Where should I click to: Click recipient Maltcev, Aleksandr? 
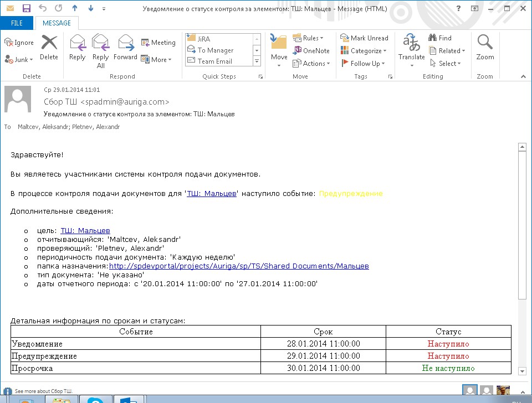point(43,127)
